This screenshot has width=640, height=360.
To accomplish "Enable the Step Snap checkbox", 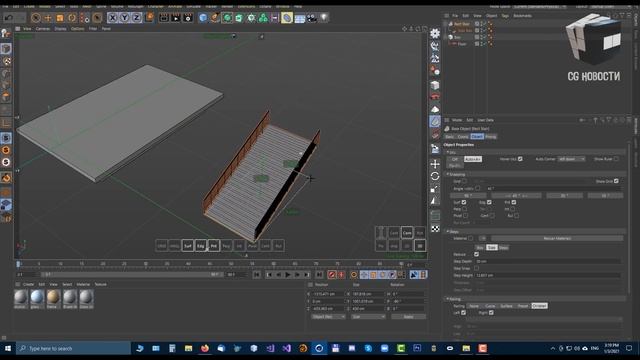I will pyautogui.click(x=476, y=268).
